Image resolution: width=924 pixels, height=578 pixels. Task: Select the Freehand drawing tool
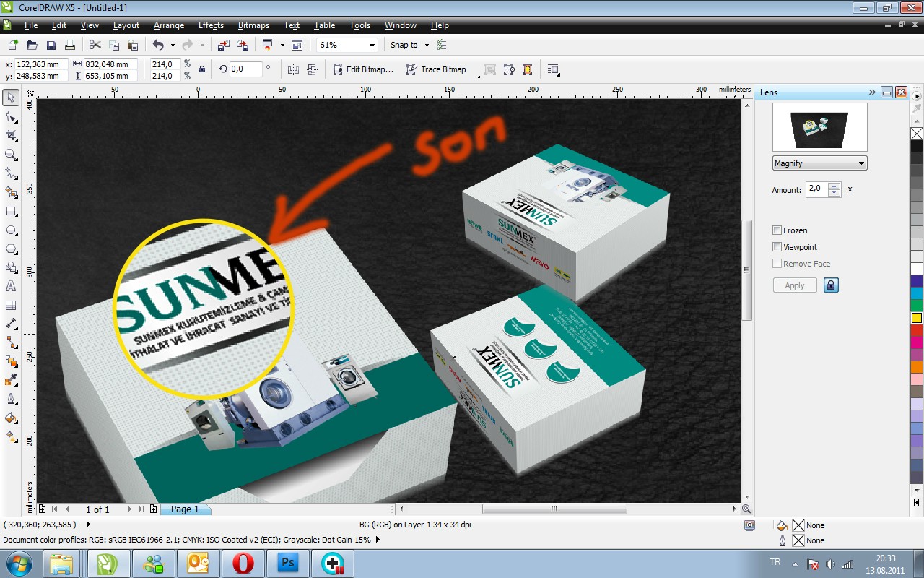click(x=11, y=173)
